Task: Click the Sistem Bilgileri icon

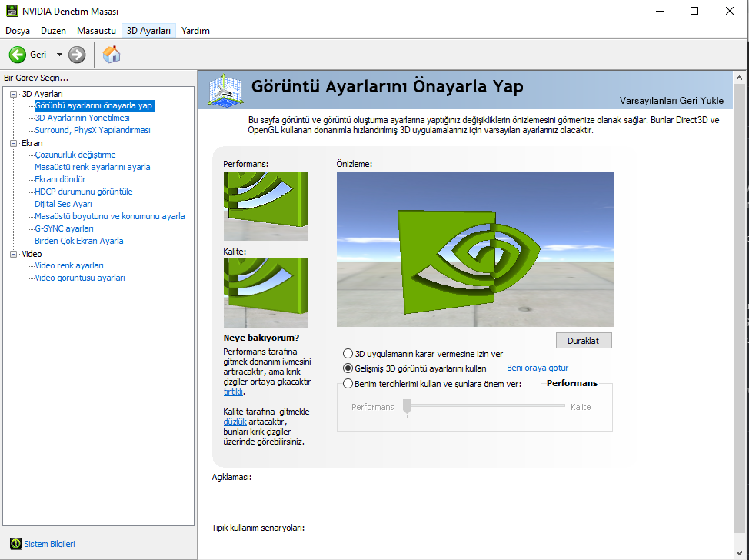Action: [15, 544]
